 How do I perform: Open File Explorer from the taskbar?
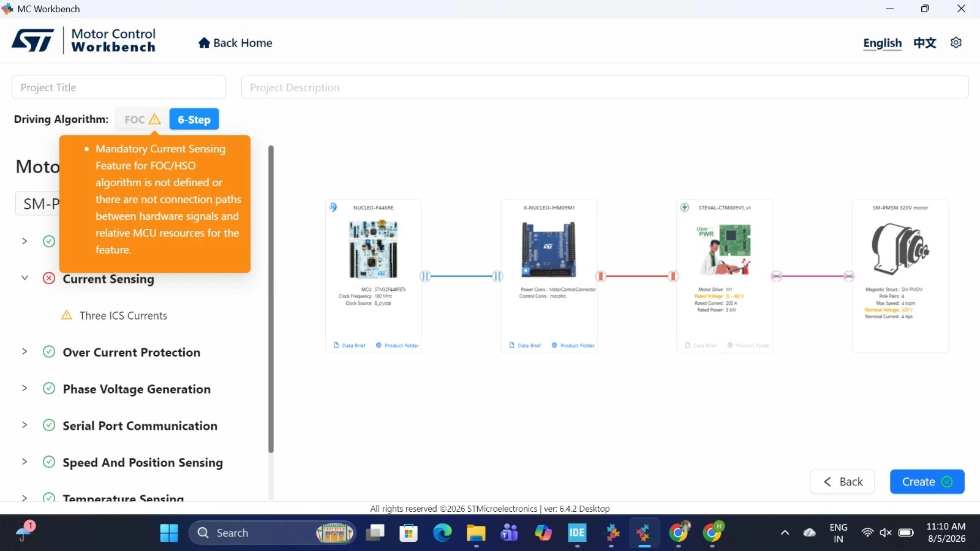476,533
